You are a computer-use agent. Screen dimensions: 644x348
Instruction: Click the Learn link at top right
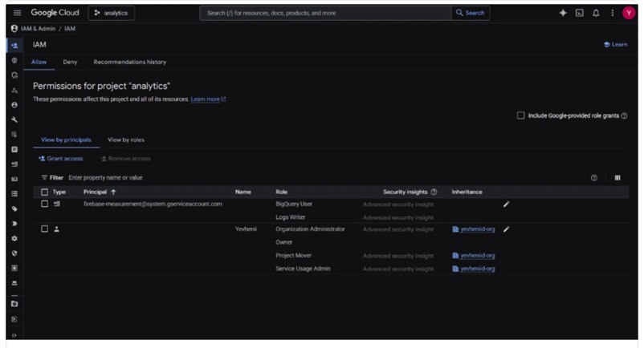615,44
